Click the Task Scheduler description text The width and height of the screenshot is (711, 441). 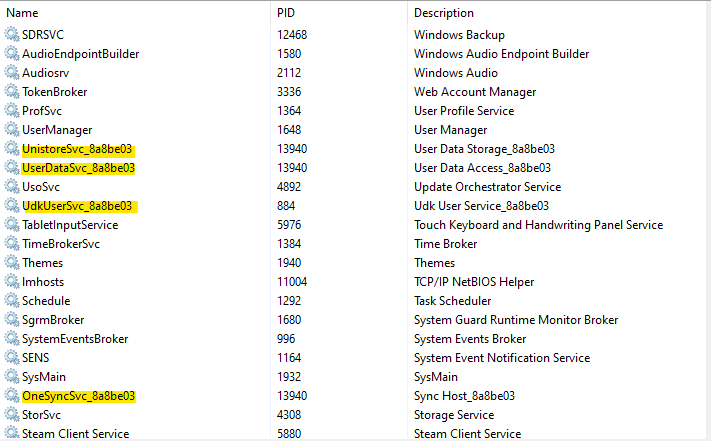(453, 300)
